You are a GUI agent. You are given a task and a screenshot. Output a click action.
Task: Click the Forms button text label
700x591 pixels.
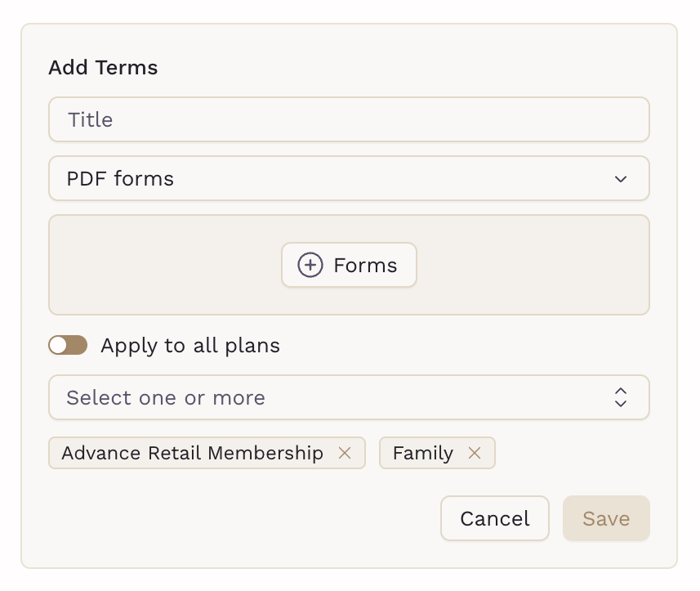(365, 265)
